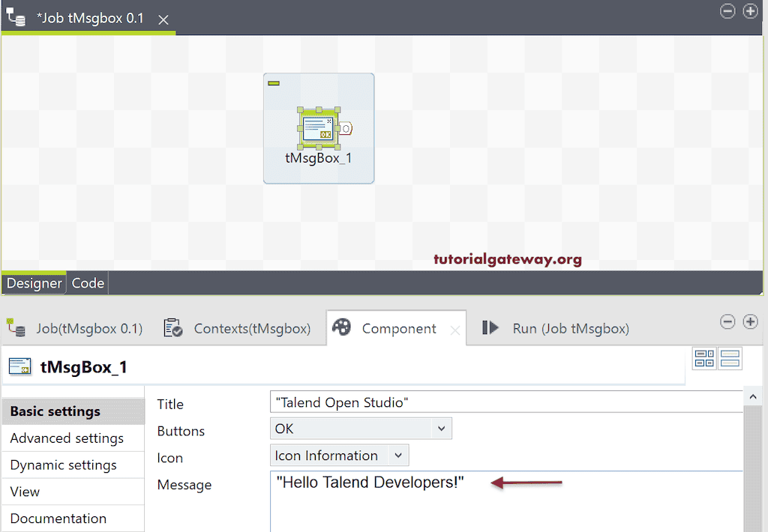Minimize the designer editor pane
Screen dimensions: 768x532
click(x=727, y=10)
